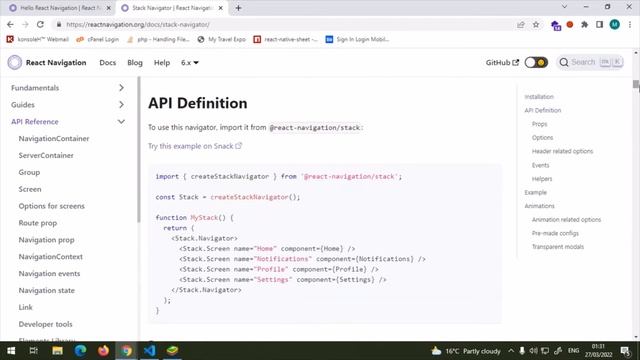Toggle dark mode switch
Screen dimensions: 640x360
(536, 62)
